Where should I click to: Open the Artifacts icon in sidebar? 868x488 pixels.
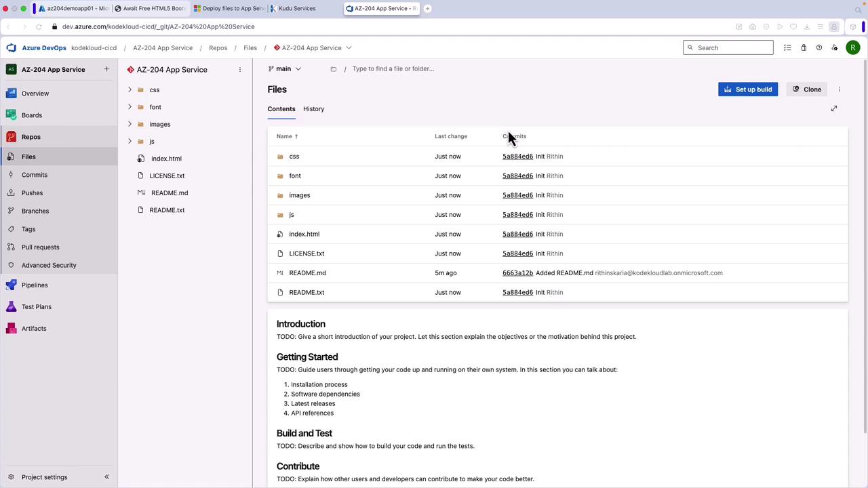(x=11, y=329)
